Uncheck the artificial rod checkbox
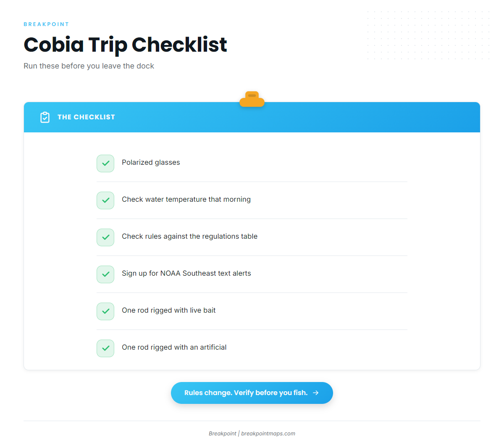Screen dimensions: 504x448 click(x=105, y=348)
